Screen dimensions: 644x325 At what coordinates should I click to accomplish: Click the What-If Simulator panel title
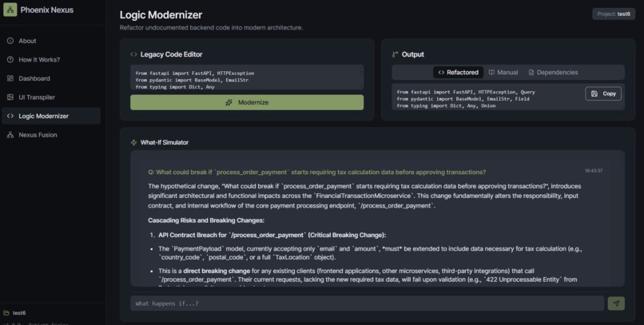165,142
